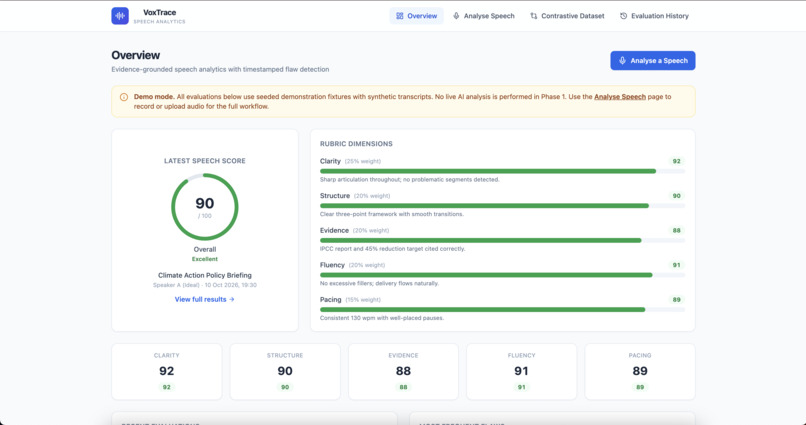Viewport: 806px width, 425px height.
Task: Click the Latest Speech Score heading
Action: [205, 161]
